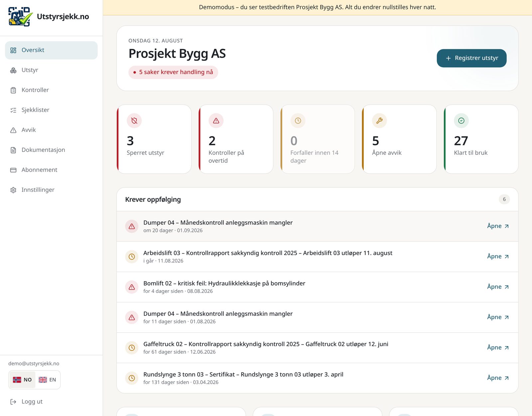532x416 pixels.
Task: Click the clock icon on Forfaller innen 14 dager
Action: (298, 121)
